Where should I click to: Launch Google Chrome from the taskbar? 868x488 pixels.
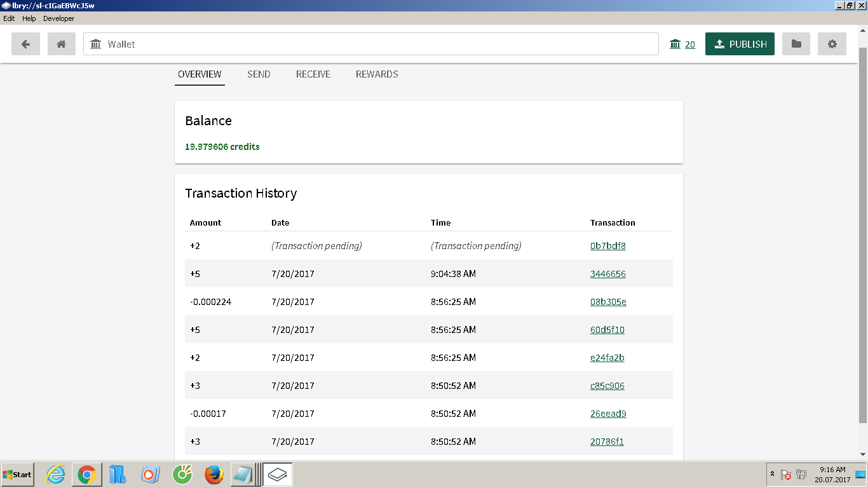(x=87, y=475)
